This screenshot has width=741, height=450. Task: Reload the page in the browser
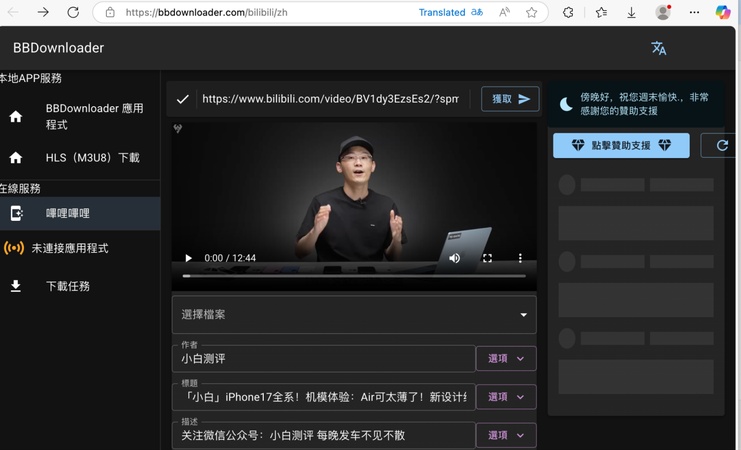73,12
